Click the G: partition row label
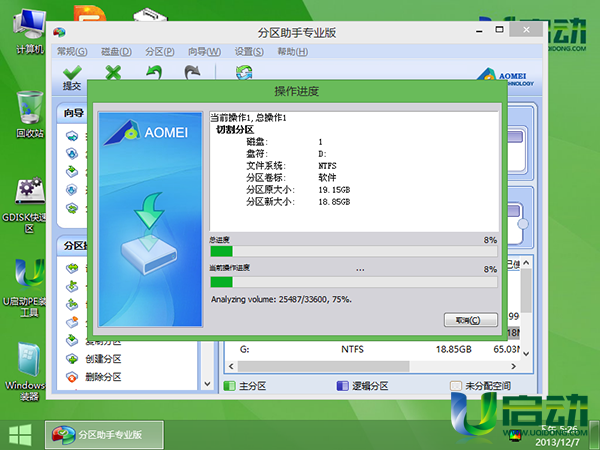The width and height of the screenshot is (600, 450). [x=244, y=349]
